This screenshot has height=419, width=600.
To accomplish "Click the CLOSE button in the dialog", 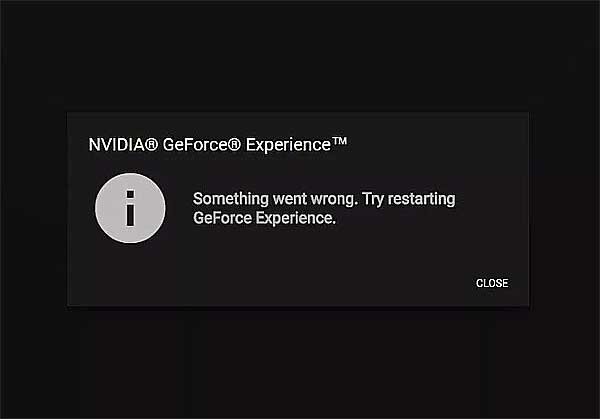I will pos(492,283).
